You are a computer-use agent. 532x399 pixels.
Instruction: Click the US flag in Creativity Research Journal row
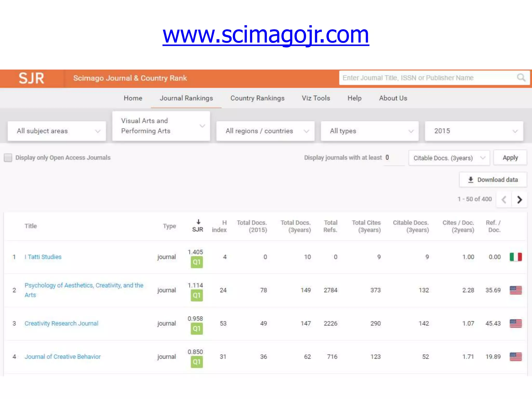[516, 323]
